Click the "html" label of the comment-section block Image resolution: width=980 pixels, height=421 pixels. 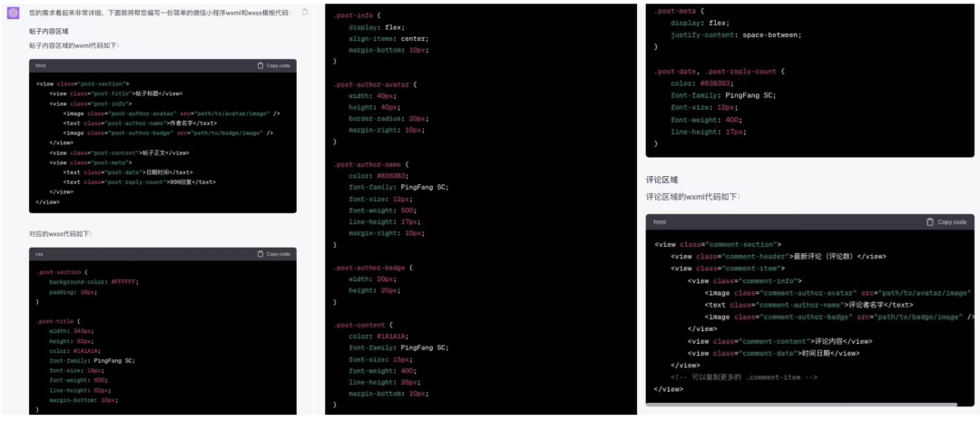pyautogui.click(x=660, y=221)
